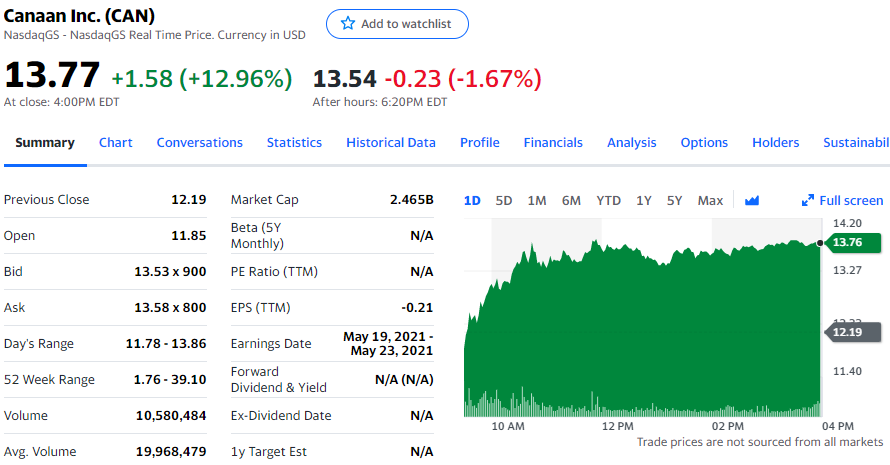Go to the Historical Data tab
Image resolution: width=890 pixels, height=465 pixels.
click(391, 143)
